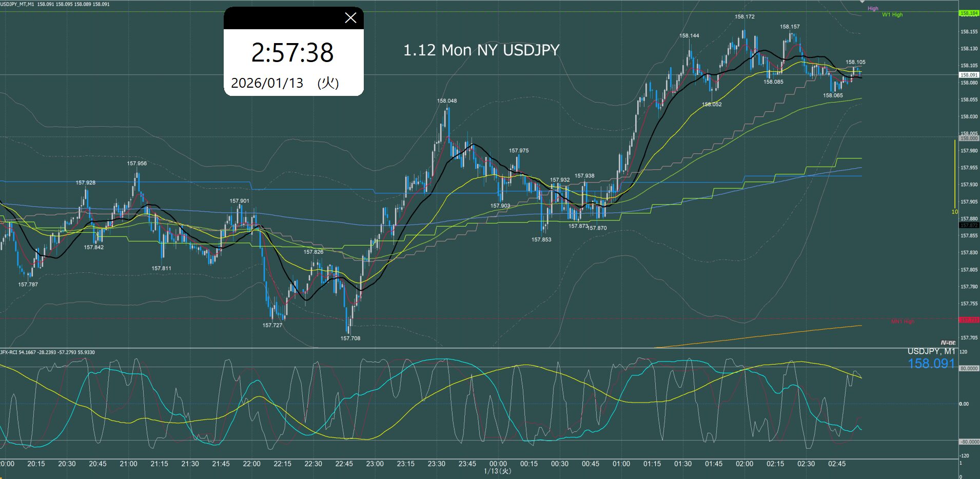Viewport: 980px width, 479px height.
Task: Click the 157.708 swing low label
Action: coord(350,338)
